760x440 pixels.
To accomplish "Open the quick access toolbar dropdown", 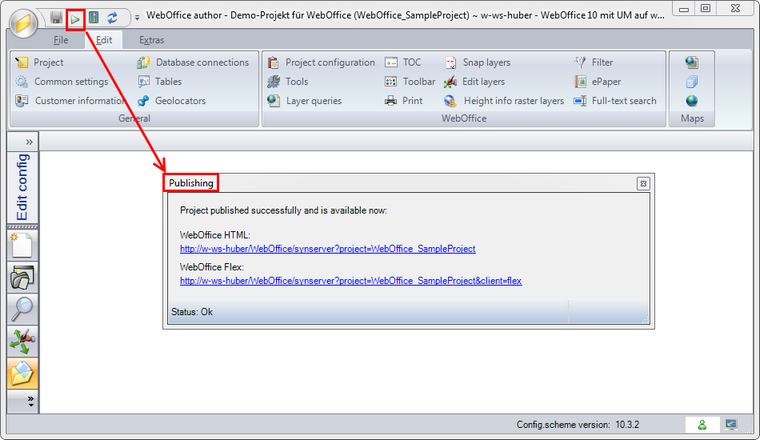I will click(136, 18).
